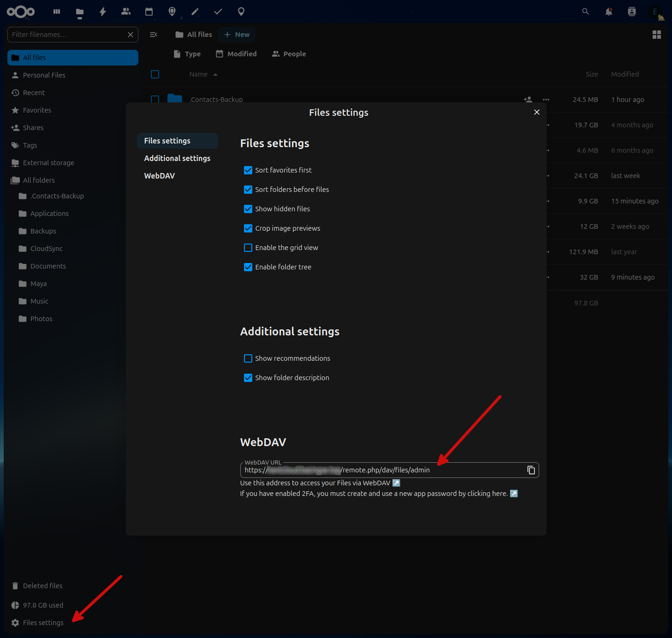This screenshot has width=672, height=638.
Task: Sort by Modified column header
Action: pos(625,74)
